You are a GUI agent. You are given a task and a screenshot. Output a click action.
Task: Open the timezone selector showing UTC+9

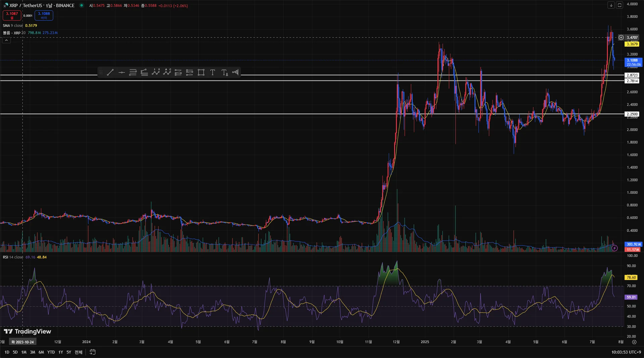point(626,352)
